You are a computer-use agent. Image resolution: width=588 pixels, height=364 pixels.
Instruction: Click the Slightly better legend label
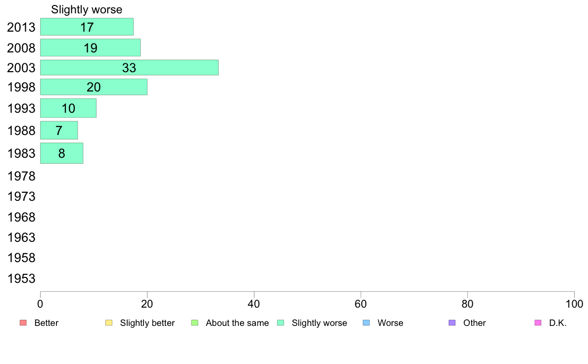point(147,323)
